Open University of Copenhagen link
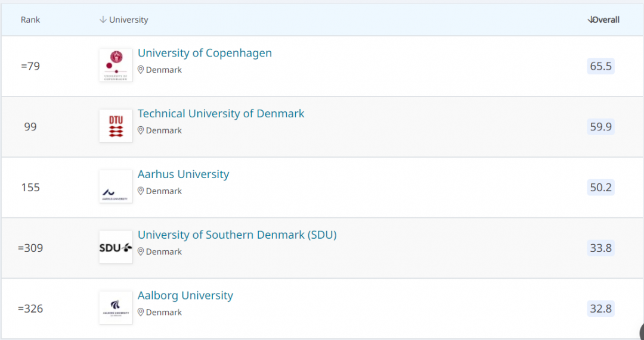The image size is (644, 340). click(205, 53)
